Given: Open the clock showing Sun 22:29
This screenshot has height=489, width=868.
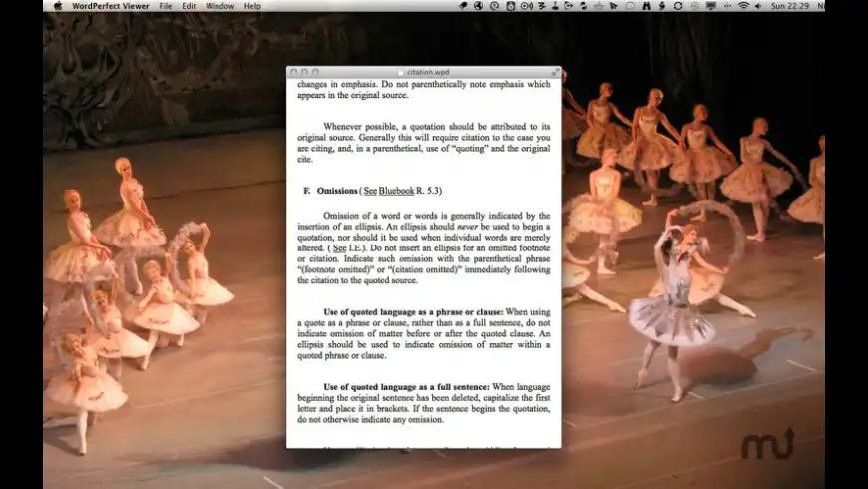Looking at the screenshot, I should pyautogui.click(x=790, y=6).
